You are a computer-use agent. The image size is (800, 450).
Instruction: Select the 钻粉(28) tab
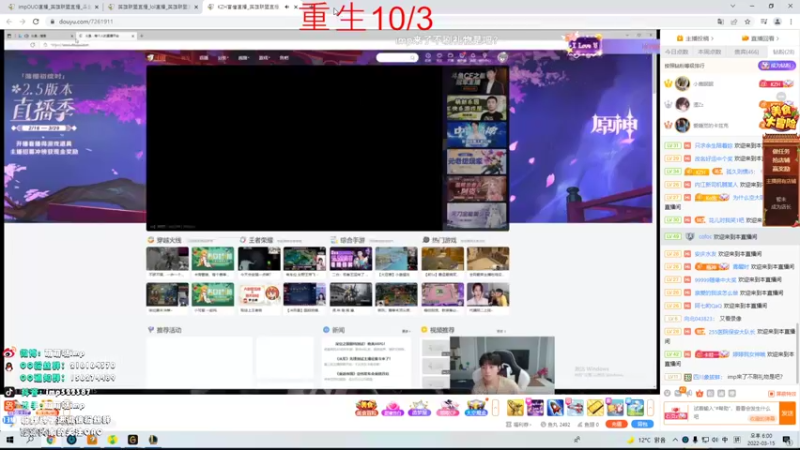783,52
